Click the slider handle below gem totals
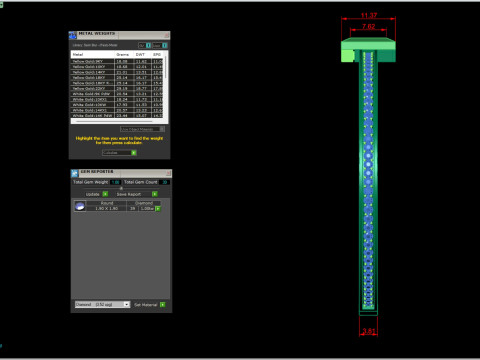 pos(121,188)
